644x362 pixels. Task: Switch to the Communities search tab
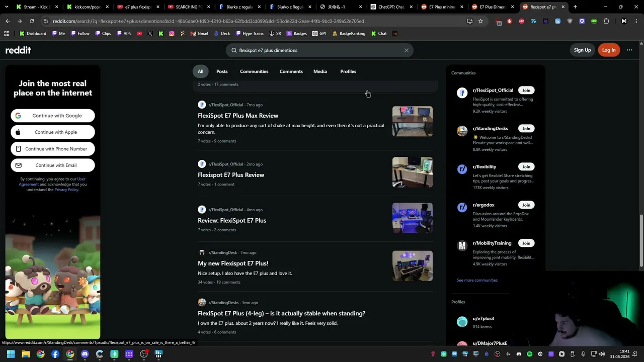(x=254, y=71)
